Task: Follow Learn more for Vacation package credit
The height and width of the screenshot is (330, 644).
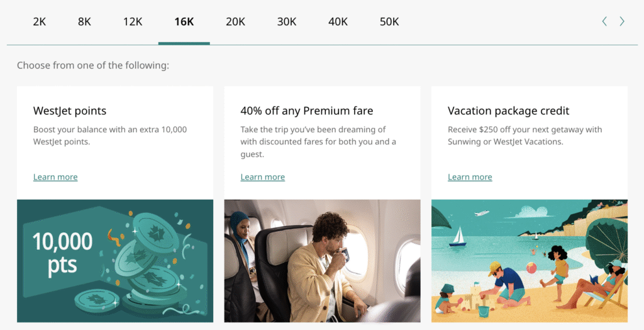Action: 470,177
